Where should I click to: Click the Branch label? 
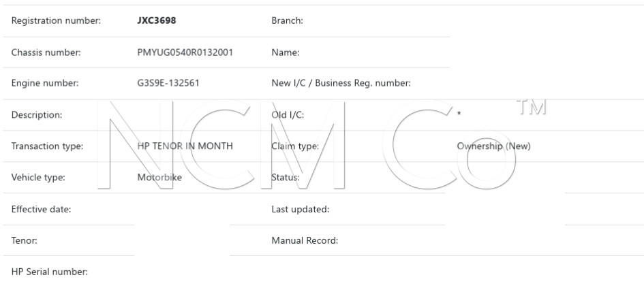[287, 21]
